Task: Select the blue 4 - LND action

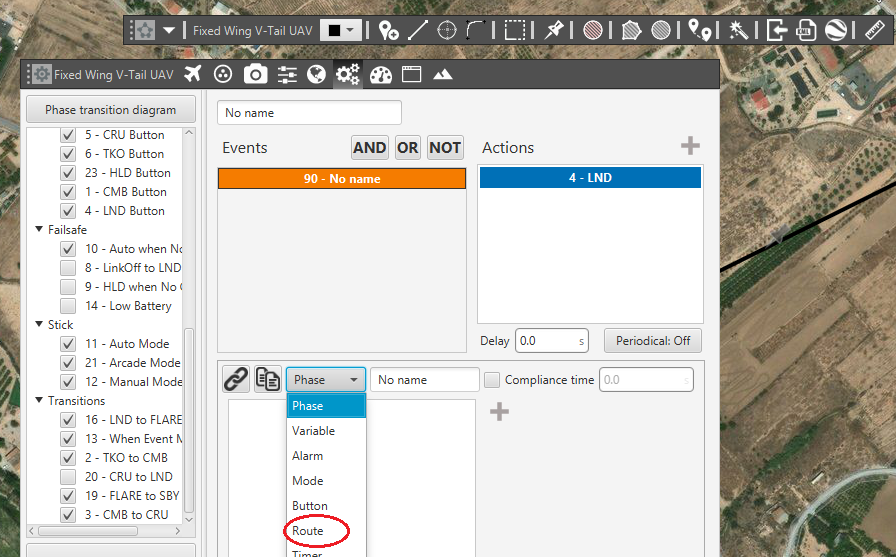Action: coord(590,178)
